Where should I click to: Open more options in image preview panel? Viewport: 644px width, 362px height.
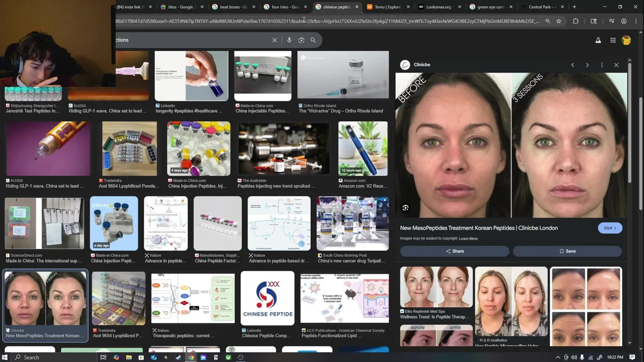[602, 65]
